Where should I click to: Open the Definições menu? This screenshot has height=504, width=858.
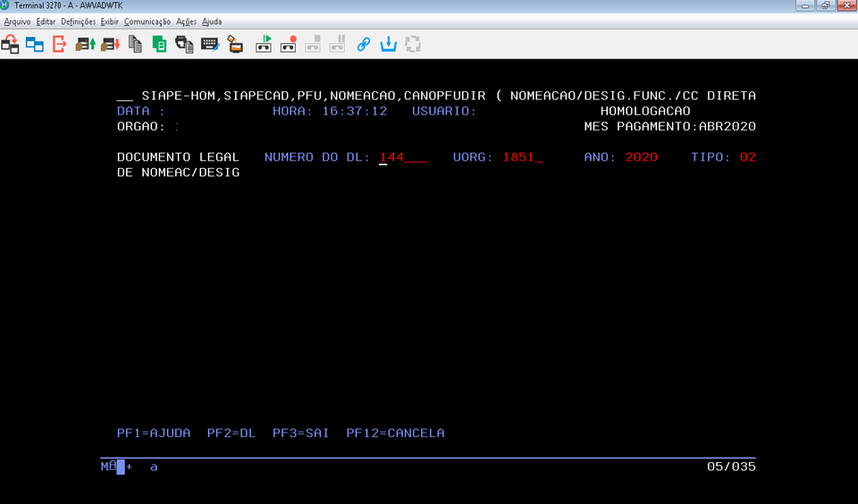tap(78, 21)
